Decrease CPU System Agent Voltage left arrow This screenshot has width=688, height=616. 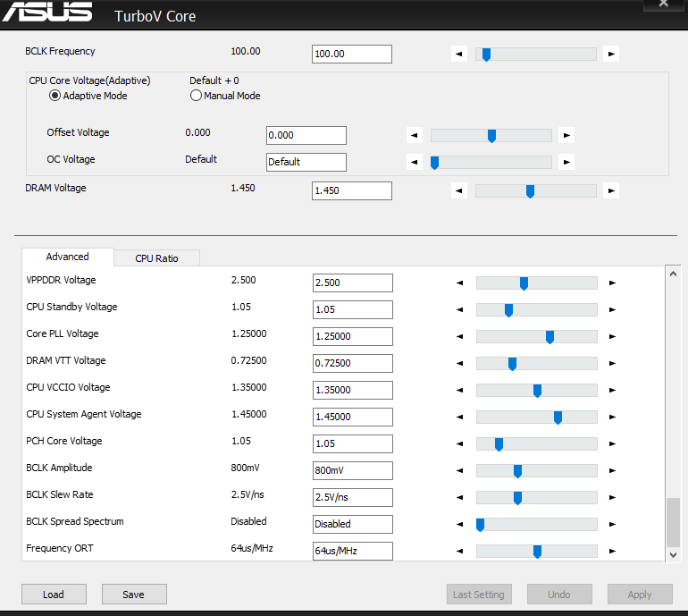[459, 417]
